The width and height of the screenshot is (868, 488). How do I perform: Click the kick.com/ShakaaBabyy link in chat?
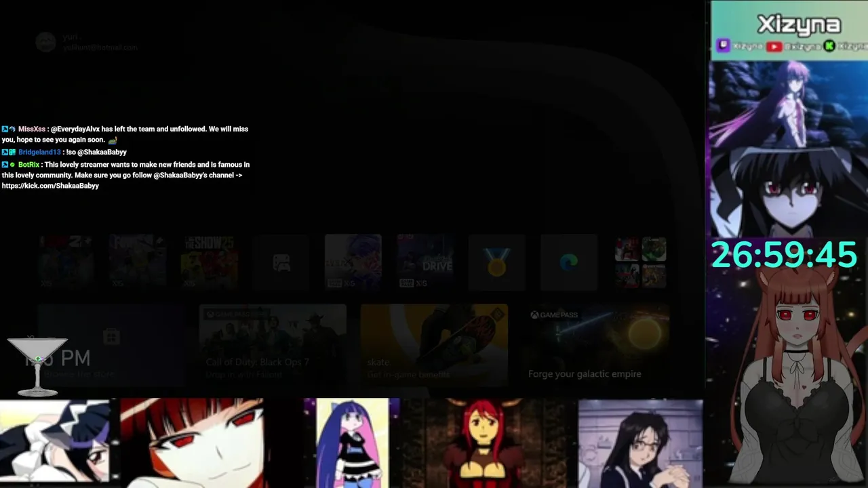(x=50, y=186)
